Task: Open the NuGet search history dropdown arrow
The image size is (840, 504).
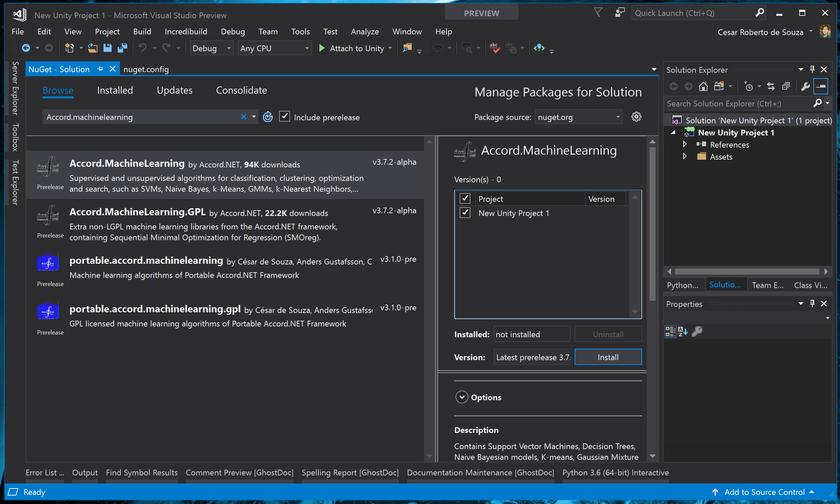Action: tap(254, 117)
